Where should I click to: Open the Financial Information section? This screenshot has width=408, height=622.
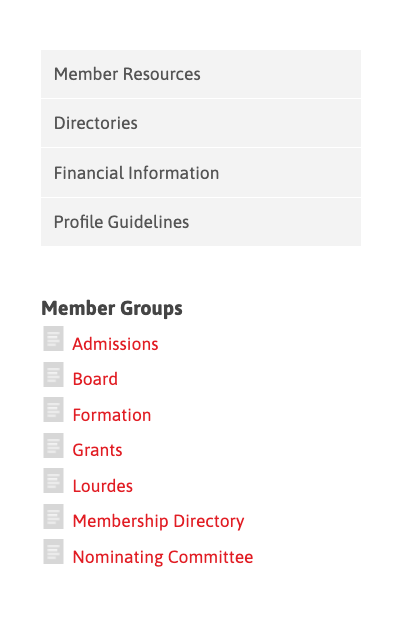201,173
